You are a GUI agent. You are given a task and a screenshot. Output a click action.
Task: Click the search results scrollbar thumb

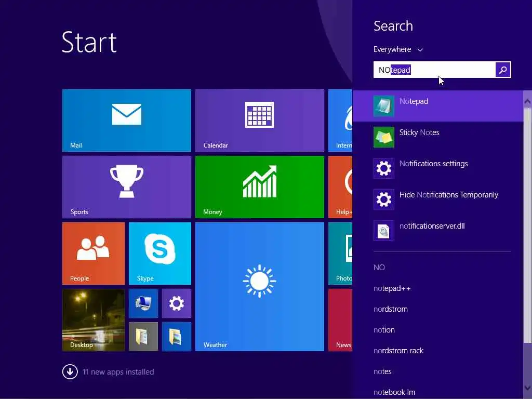click(x=527, y=224)
